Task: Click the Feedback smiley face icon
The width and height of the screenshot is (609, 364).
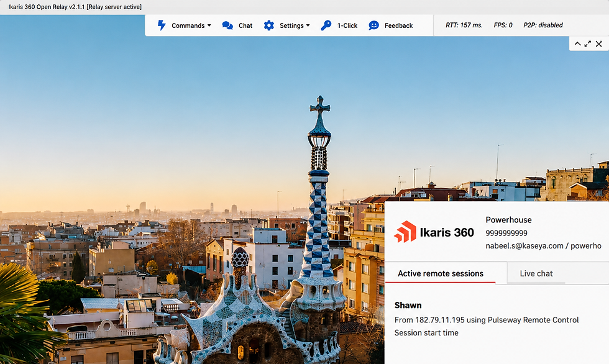Action: 373,25
